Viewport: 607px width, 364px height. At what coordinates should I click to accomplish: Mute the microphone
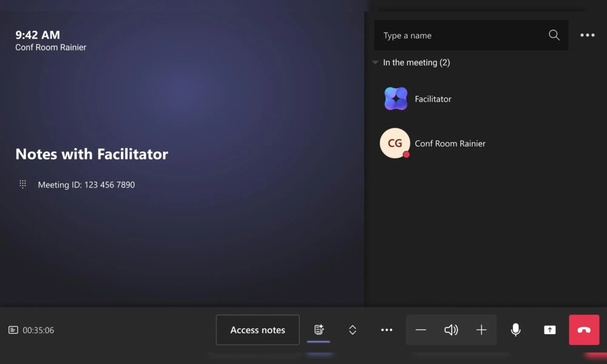coord(516,330)
